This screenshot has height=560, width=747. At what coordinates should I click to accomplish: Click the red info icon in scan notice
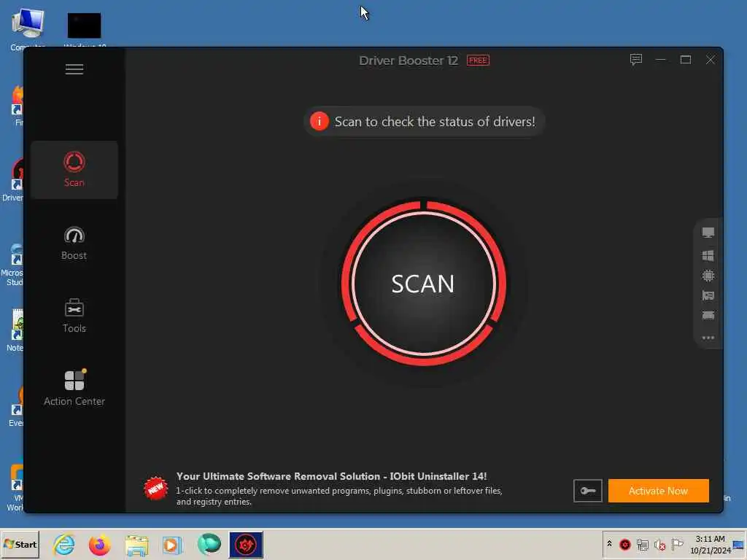point(320,122)
